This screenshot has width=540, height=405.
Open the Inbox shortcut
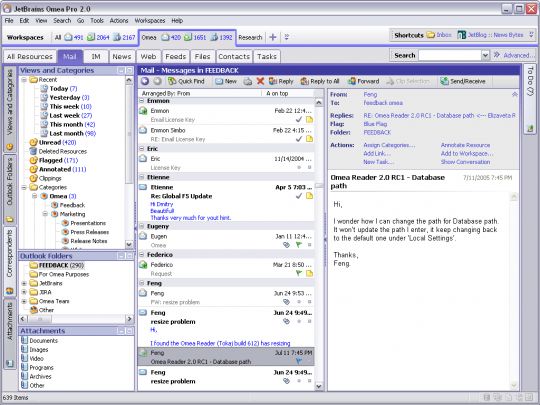[x=439, y=35]
